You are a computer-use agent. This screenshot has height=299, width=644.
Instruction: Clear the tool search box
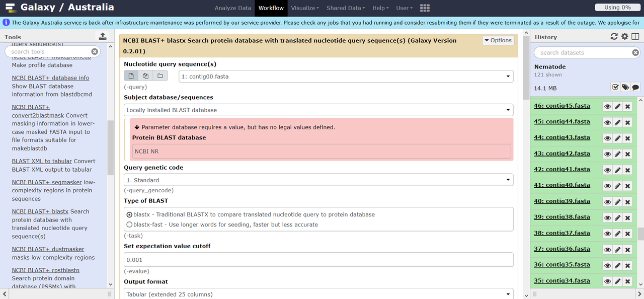[x=95, y=51]
